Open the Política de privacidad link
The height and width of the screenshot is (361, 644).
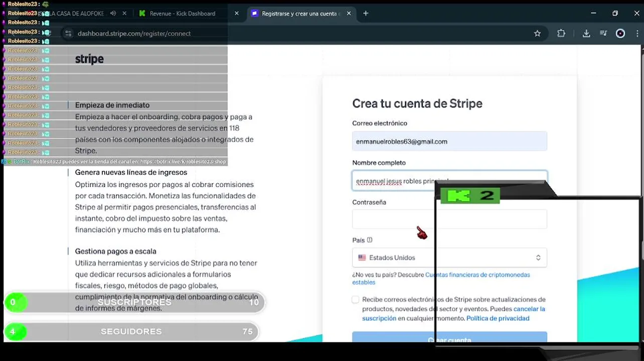pyautogui.click(x=498, y=318)
